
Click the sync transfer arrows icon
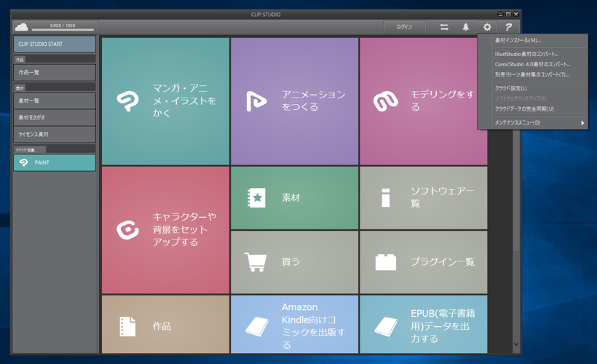[444, 27]
